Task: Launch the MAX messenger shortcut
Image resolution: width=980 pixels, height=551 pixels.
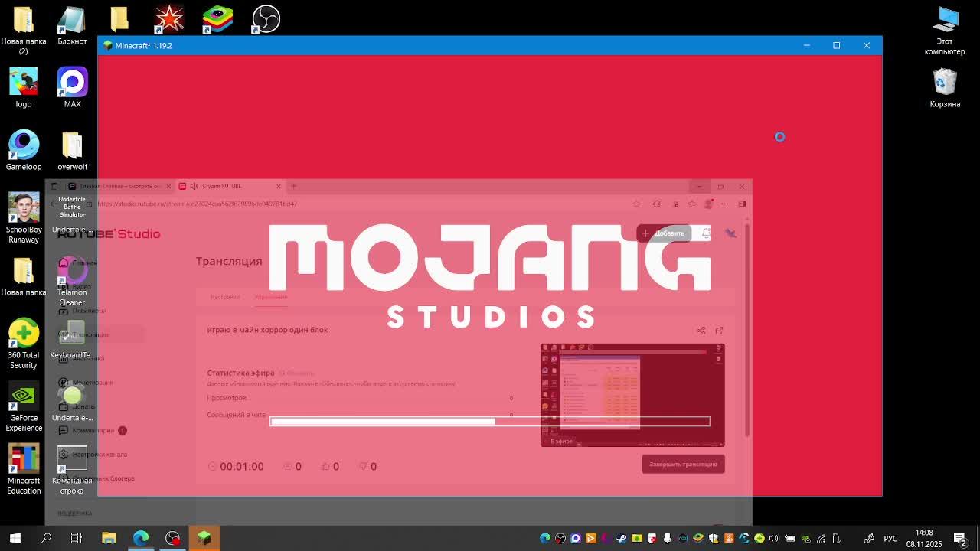Action: pos(72,88)
